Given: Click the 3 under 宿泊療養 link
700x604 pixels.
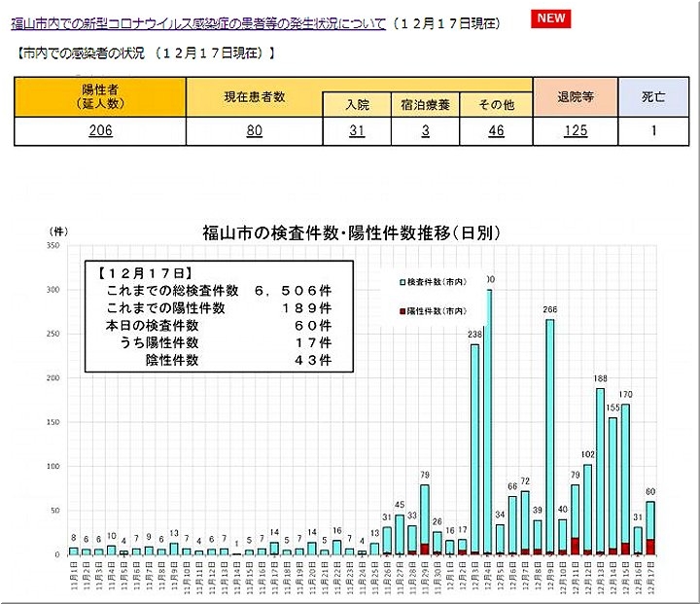Looking at the screenshot, I should [426, 131].
